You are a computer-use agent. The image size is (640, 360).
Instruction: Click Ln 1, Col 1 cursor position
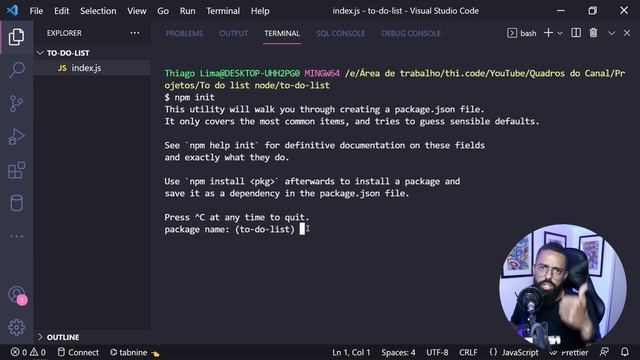(x=351, y=352)
